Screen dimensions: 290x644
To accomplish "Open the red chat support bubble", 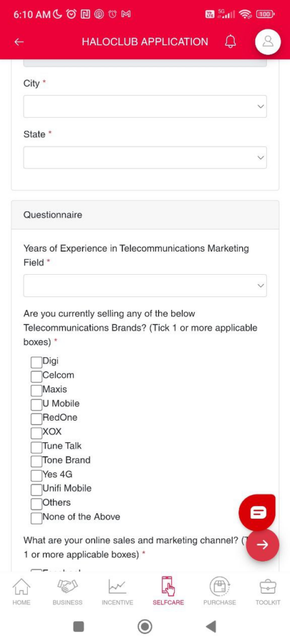I will tap(257, 512).
